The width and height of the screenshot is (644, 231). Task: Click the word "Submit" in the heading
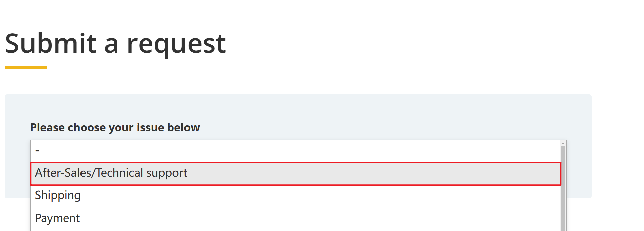[51, 44]
